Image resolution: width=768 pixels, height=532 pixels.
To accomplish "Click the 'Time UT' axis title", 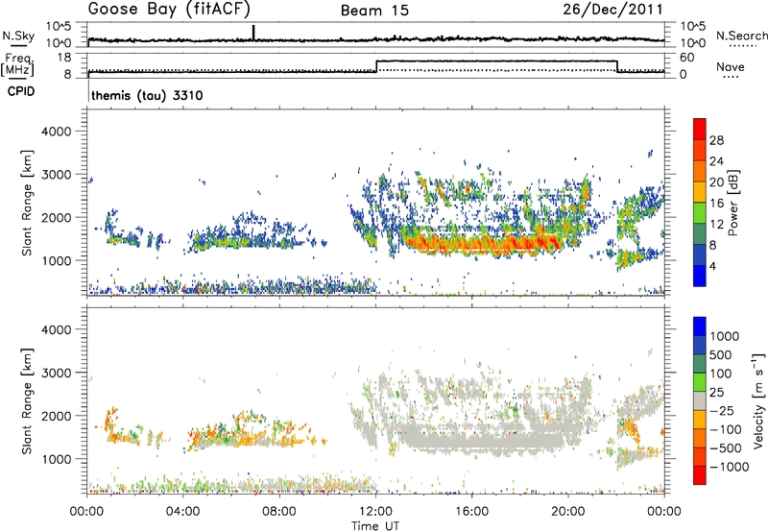I will pos(375,526).
